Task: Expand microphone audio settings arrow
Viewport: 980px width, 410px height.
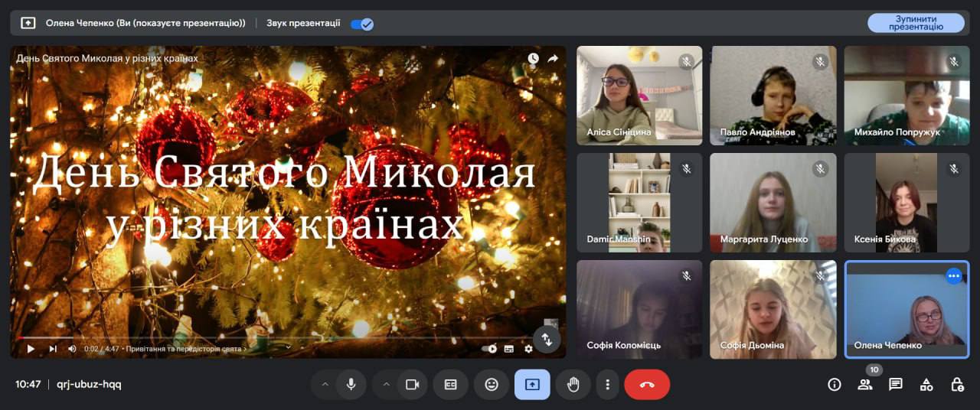Action: [325, 385]
